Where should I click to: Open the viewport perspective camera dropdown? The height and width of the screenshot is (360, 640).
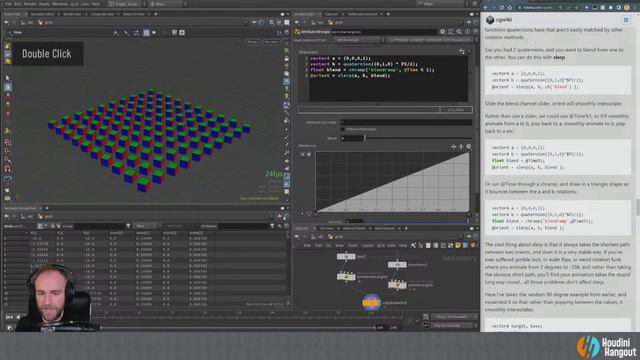tap(253, 42)
